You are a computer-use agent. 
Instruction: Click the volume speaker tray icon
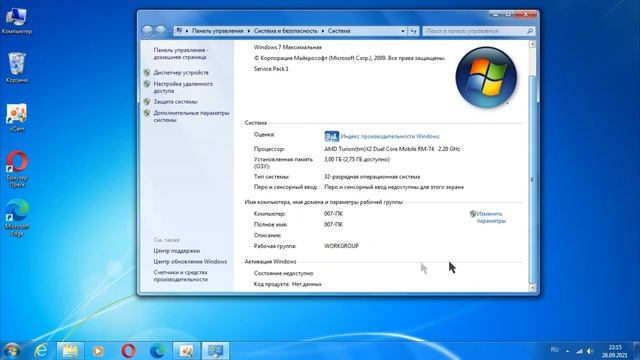pyautogui.click(x=590, y=351)
